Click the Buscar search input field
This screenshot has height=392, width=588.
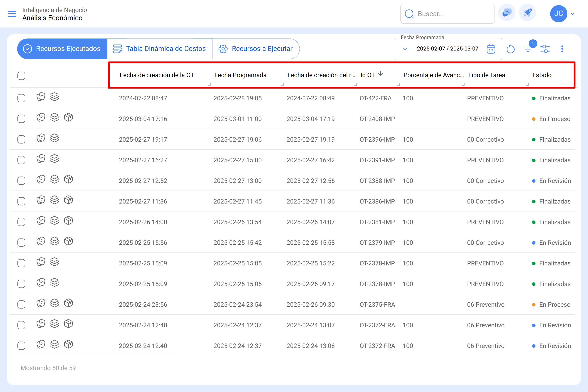tap(447, 14)
